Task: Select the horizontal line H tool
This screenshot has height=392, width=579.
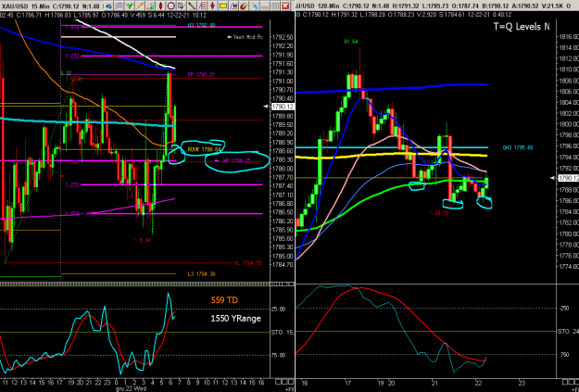Action: pyautogui.click(x=233, y=6)
